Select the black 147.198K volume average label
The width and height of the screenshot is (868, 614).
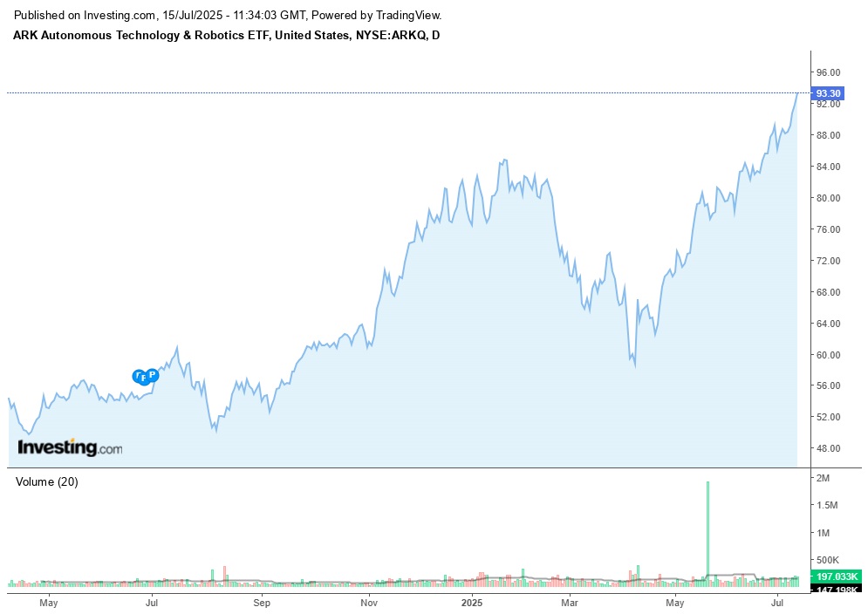coord(835,590)
